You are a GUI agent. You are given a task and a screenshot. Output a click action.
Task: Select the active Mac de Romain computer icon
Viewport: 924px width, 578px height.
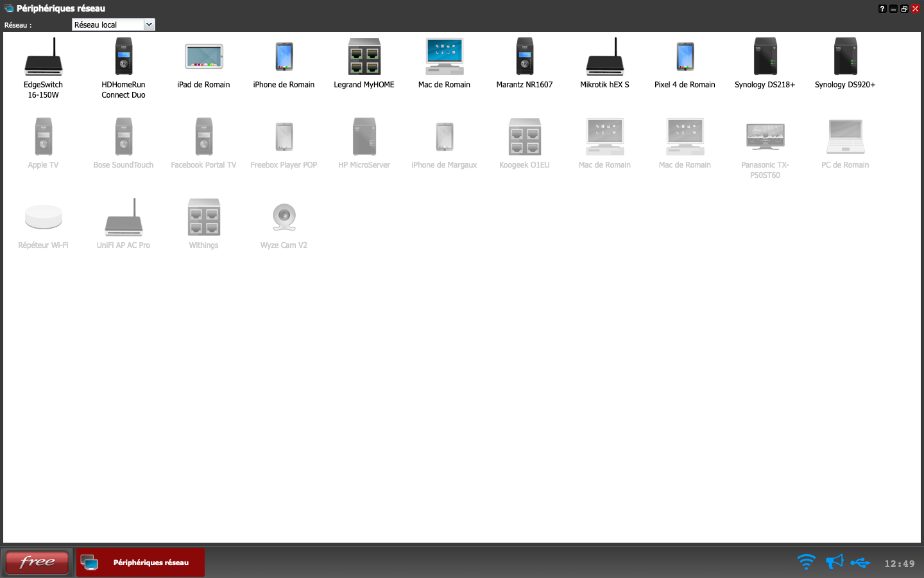[x=444, y=57]
